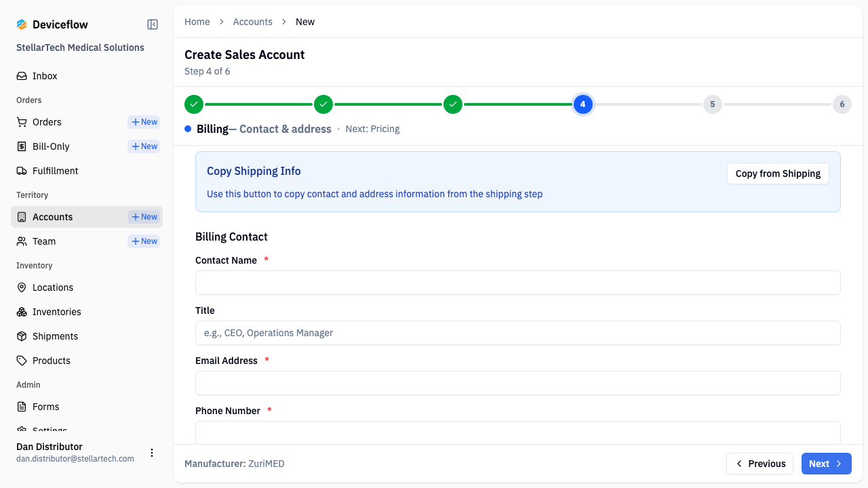Click the Orders cart icon
The height and width of the screenshot is (488, 868).
click(x=22, y=122)
